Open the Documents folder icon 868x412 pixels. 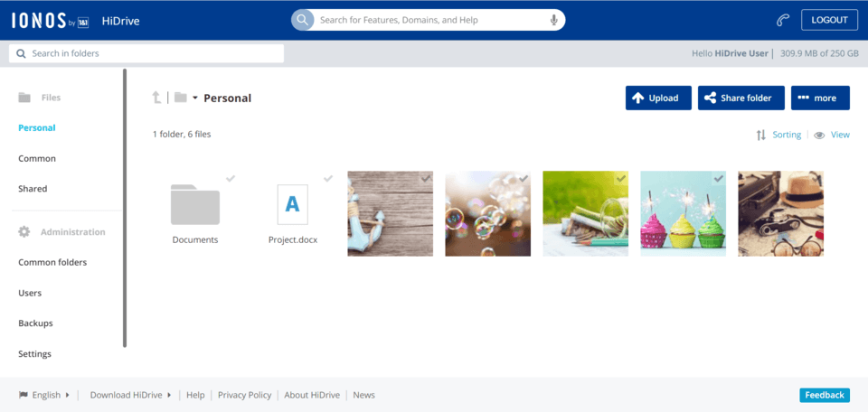pos(195,204)
